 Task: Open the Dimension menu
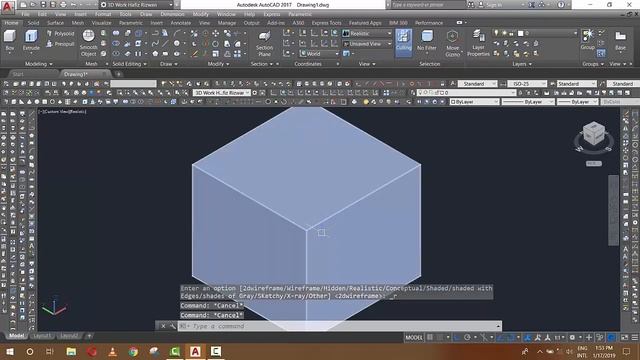(172, 14)
